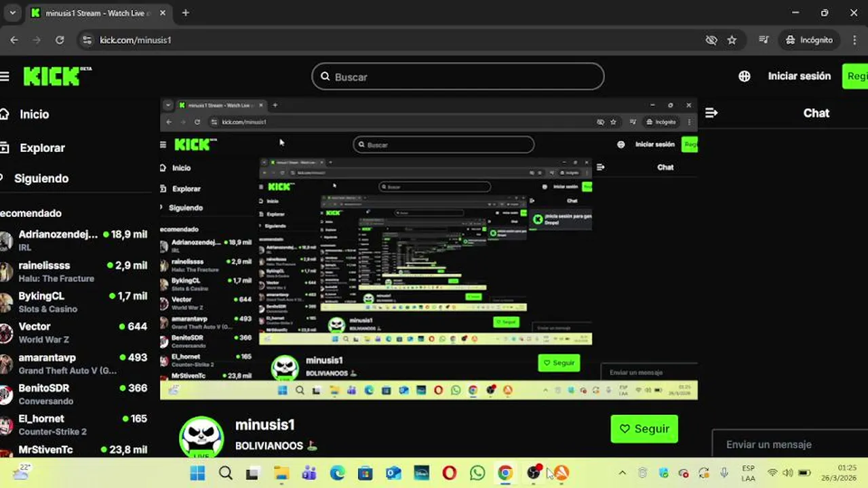Screen dimensions: 868x488
Task: Open the language globe icon
Action: pyautogui.click(x=745, y=77)
